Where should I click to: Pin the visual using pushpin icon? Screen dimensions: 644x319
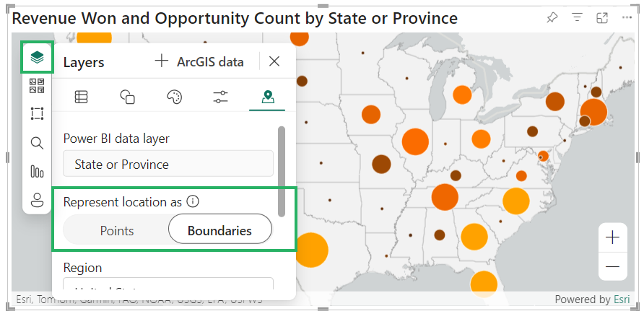click(x=552, y=18)
